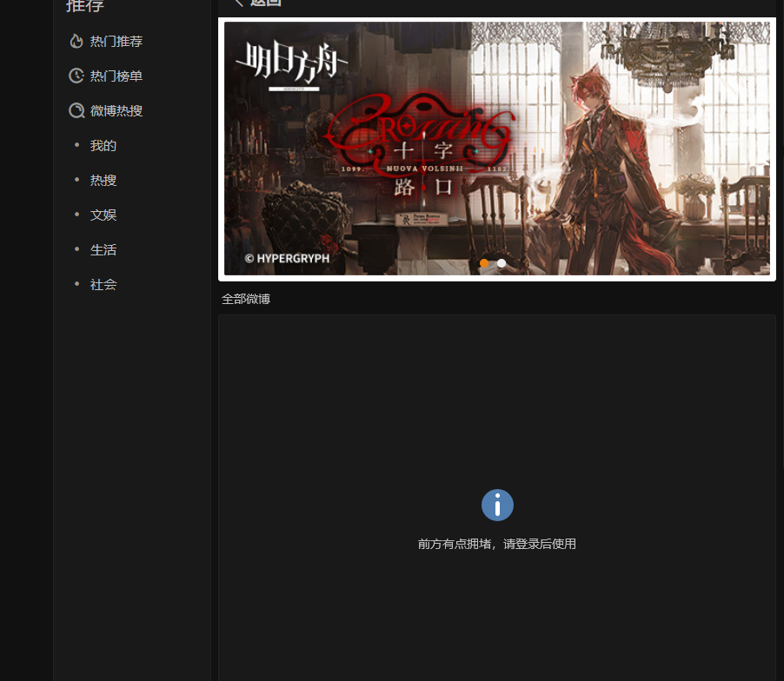
Task: Select the white second carousel dot
Action: (x=502, y=263)
